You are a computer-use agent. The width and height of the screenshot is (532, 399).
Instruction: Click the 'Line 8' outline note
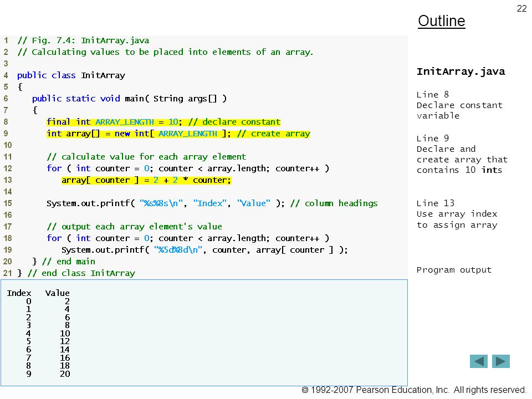(433, 94)
